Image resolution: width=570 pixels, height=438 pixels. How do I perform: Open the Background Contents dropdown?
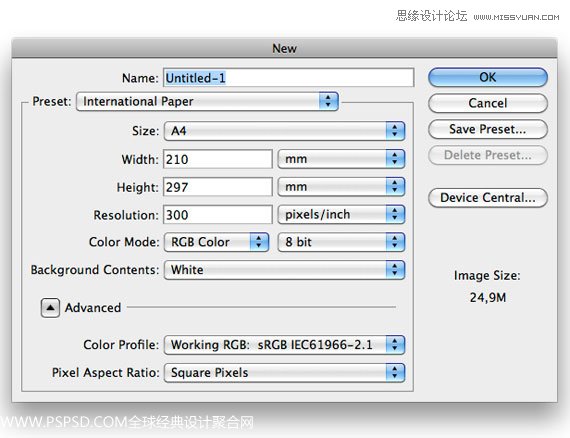point(284,270)
